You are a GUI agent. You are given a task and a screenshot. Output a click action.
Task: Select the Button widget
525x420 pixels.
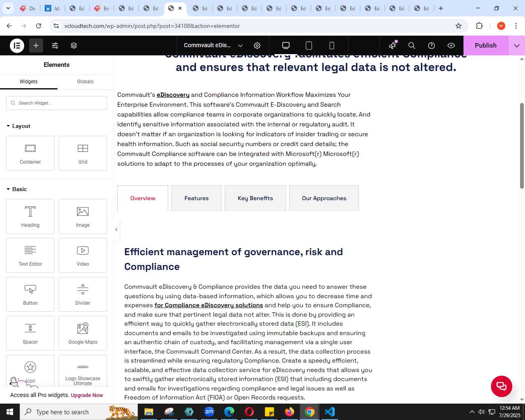point(30,294)
